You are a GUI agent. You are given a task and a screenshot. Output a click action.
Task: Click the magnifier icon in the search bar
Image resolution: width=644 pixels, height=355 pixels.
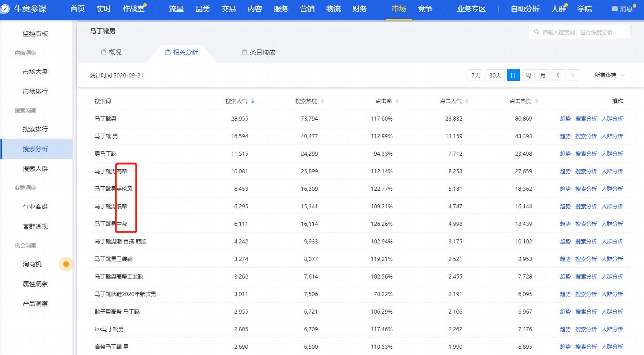536,31
